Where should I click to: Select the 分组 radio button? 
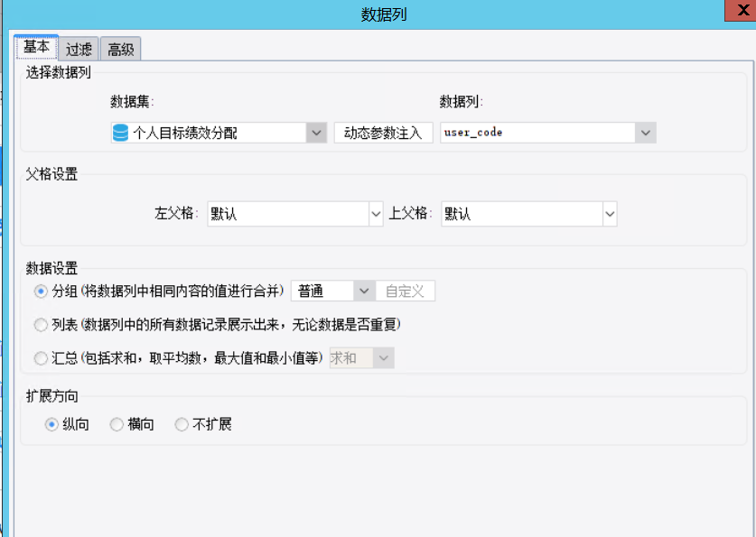coord(41,291)
